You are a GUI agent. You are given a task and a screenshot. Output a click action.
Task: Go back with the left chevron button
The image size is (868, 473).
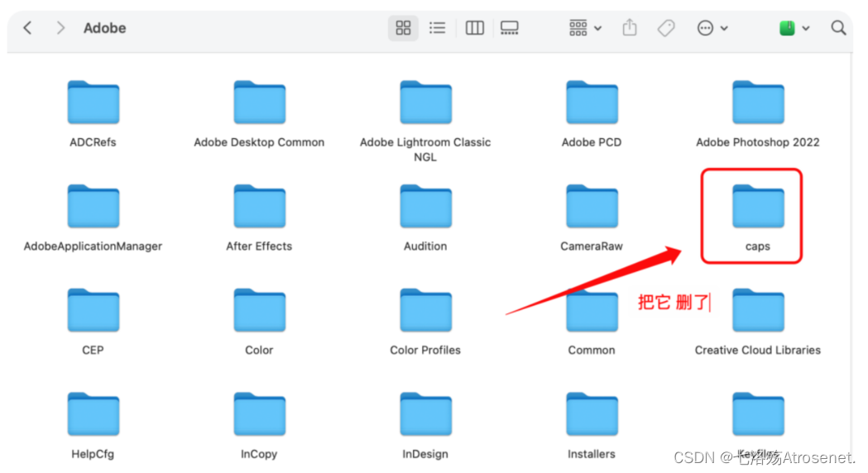click(27, 27)
